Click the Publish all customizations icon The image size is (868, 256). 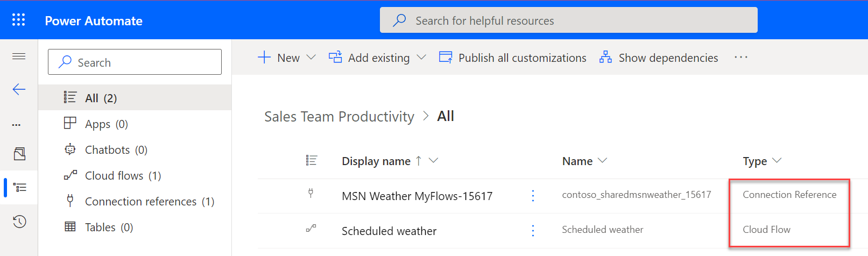coord(446,57)
